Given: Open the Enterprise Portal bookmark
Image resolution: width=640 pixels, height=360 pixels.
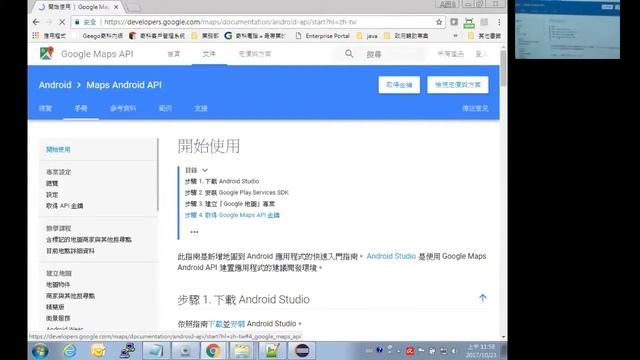Looking at the screenshot, I should point(323,36).
